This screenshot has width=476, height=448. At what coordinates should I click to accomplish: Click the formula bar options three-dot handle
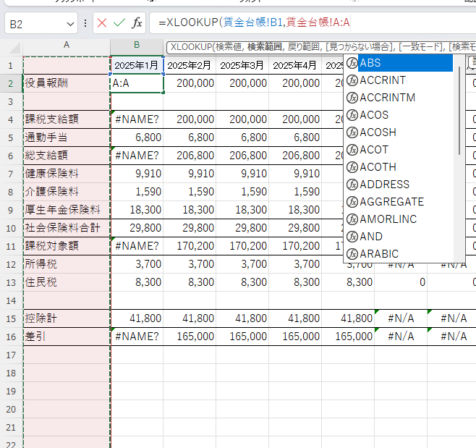tap(85, 23)
